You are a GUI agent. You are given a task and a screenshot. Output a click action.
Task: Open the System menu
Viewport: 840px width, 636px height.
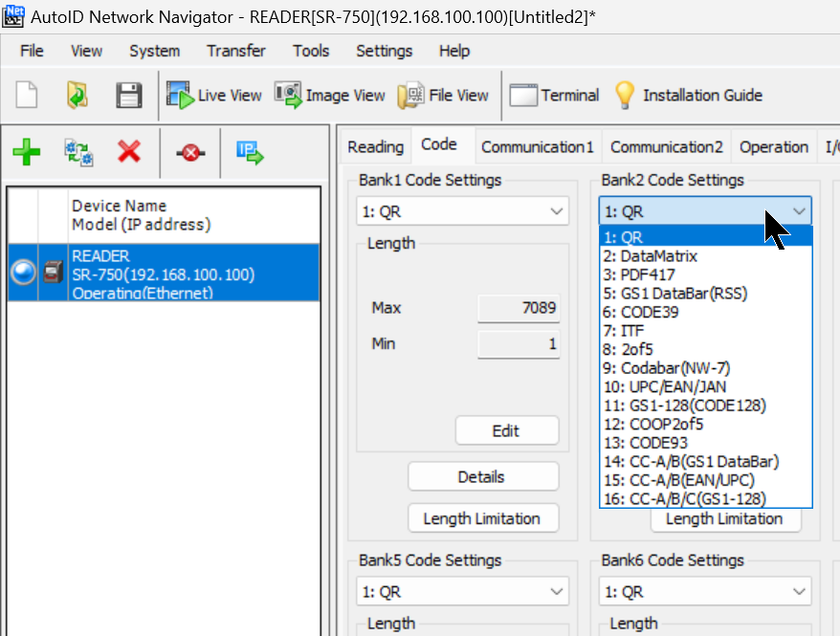(x=154, y=51)
